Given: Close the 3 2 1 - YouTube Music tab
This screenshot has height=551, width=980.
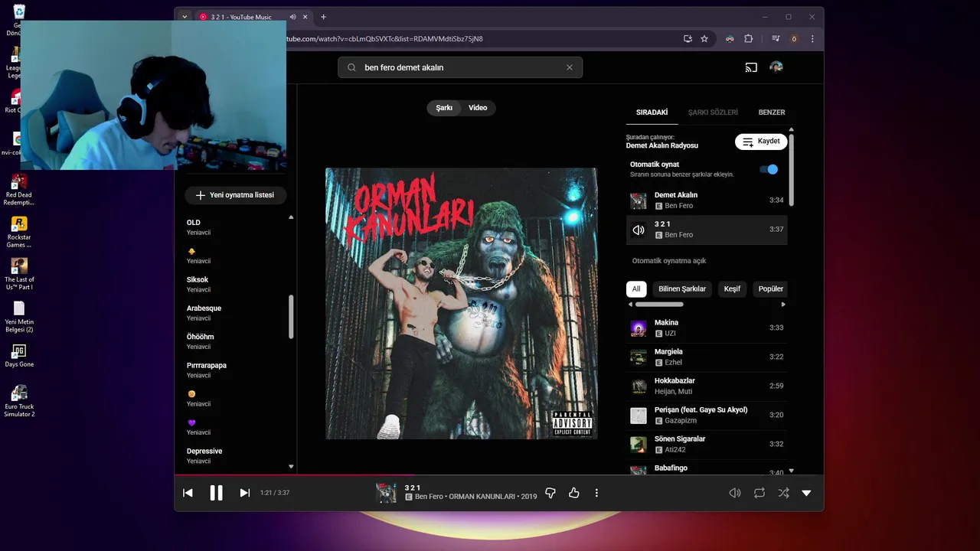Looking at the screenshot, I should coord(305,17).
